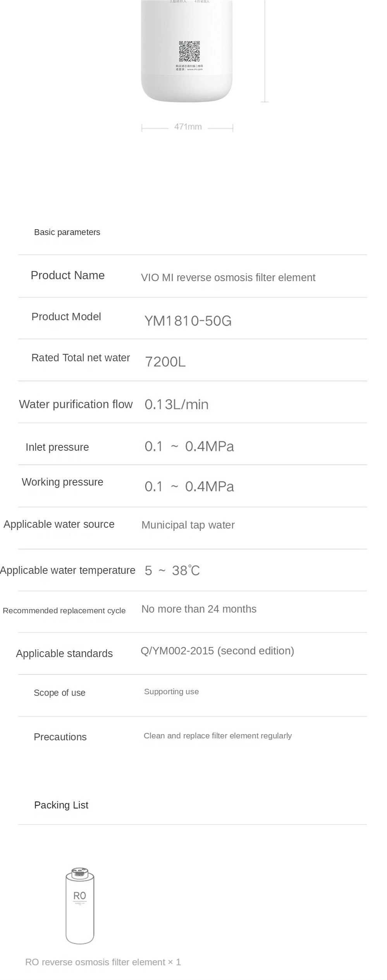This screenshot has height=980, width=387.
Task: Select the VIO MI reverse osmosis text
Action: pos(228,278)
